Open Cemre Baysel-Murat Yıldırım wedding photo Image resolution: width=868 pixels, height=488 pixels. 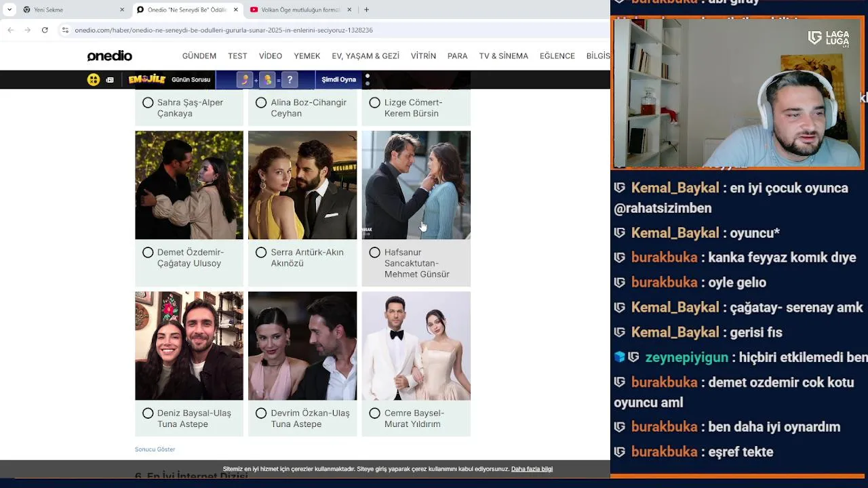(416, 346)
